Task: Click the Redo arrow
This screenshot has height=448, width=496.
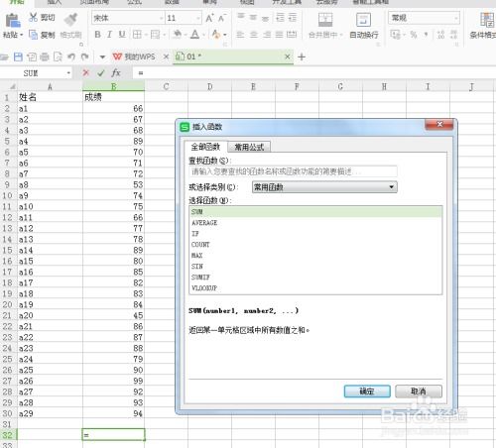Action: [x=85, y=56]
